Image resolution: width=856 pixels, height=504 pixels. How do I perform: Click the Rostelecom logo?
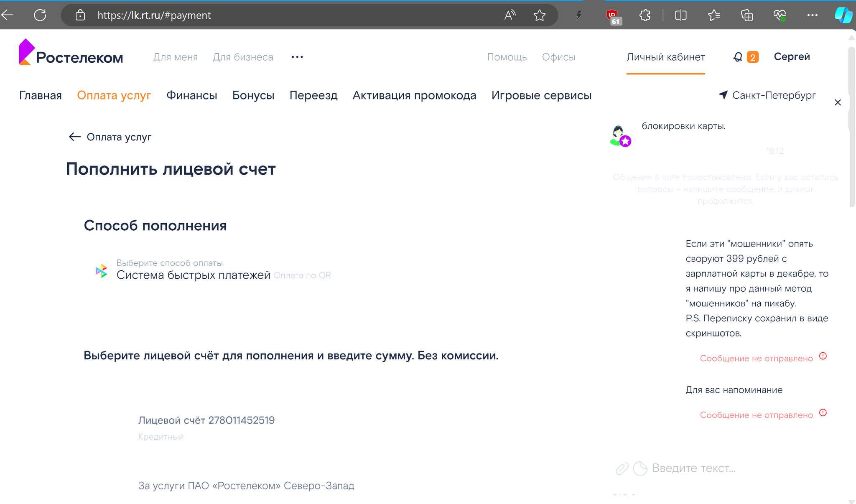71,53
